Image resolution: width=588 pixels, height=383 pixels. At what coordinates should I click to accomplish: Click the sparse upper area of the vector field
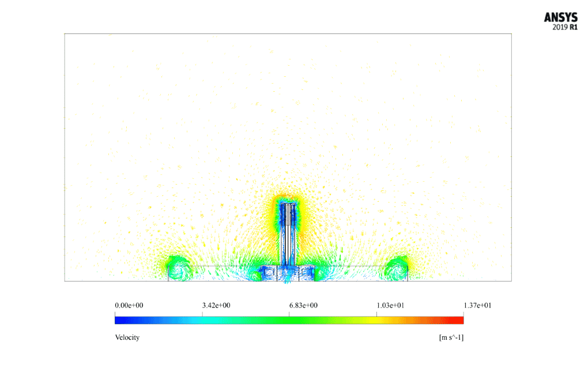(x=288, y=87)
